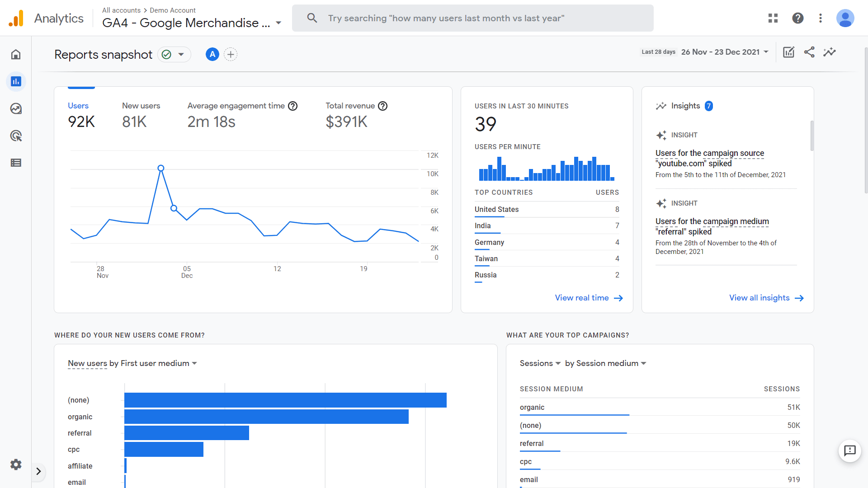Viewport: 868px width, 488px height.
Task: Click the Average engagement time help icon
Action: click(x=293, y=106)
